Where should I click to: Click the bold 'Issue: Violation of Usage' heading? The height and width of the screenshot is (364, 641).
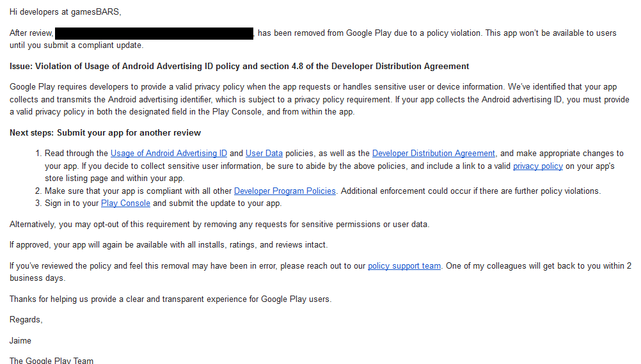tap(239, 67)
